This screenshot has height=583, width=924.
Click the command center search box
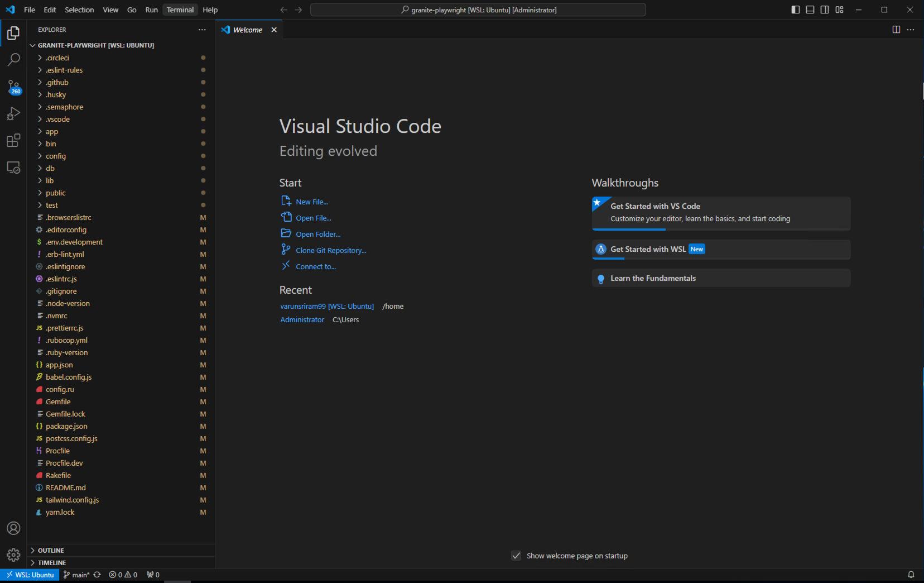tap(478, 9)
